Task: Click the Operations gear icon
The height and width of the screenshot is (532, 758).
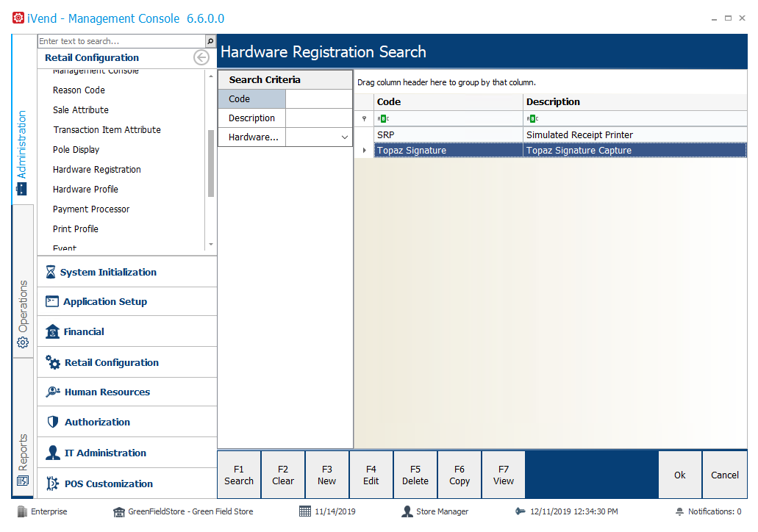Action: coord(23,342)
